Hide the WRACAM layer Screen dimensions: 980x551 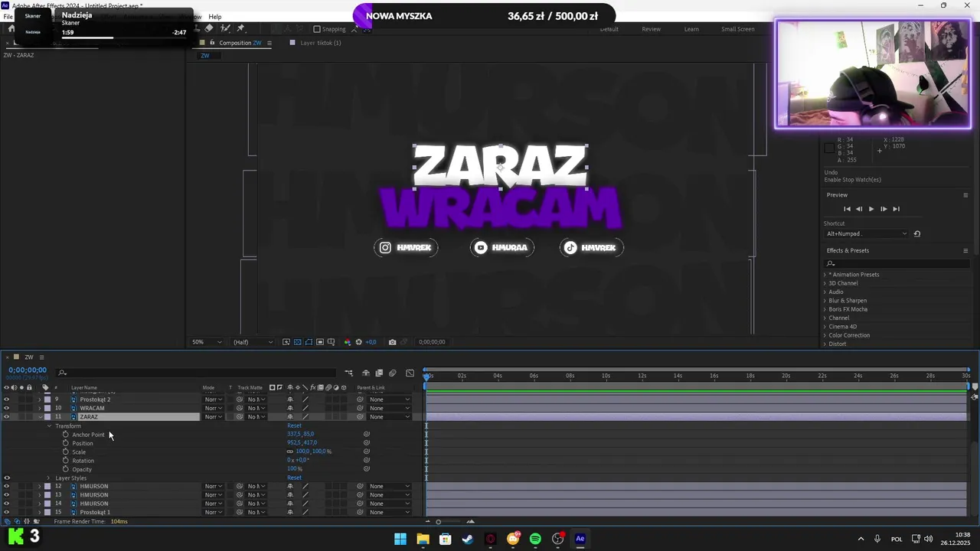(7, 408)
